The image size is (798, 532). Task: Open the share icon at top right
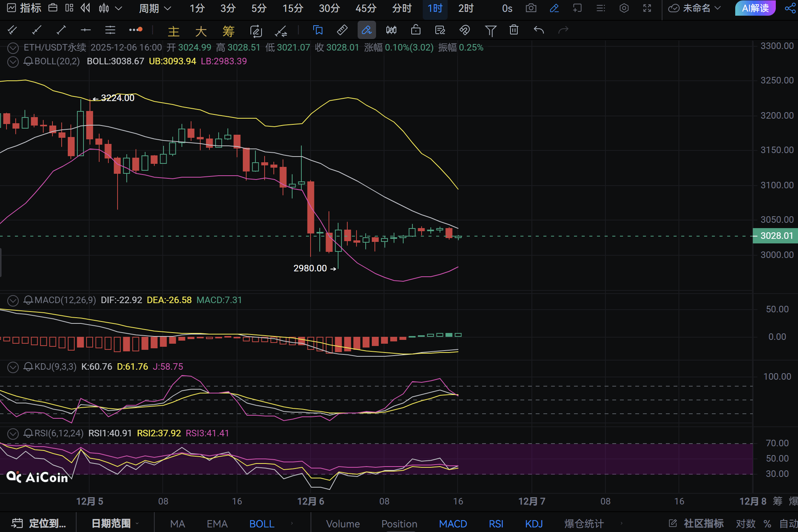coord(790,8)
